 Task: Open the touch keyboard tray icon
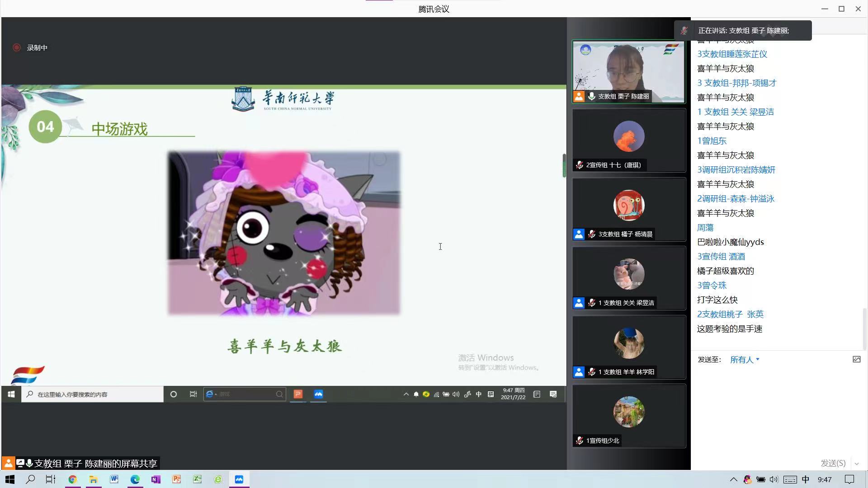tap(790, 479)
